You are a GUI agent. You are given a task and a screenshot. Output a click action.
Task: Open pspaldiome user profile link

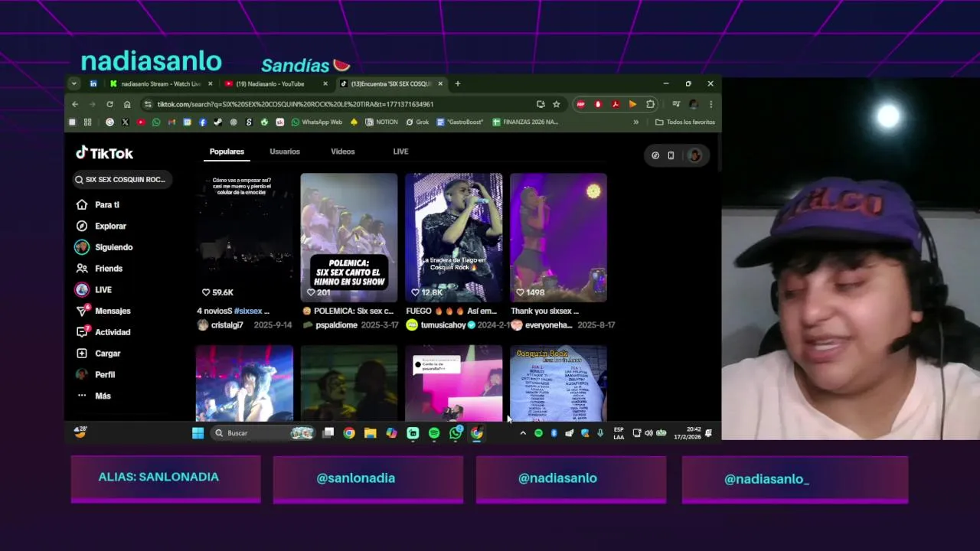pos(337,325)
